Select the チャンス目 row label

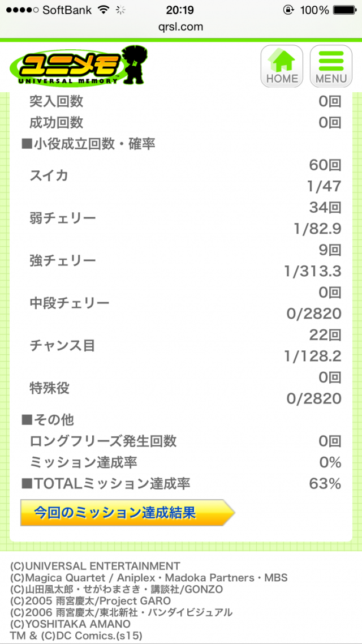click(x=62, y=345)
